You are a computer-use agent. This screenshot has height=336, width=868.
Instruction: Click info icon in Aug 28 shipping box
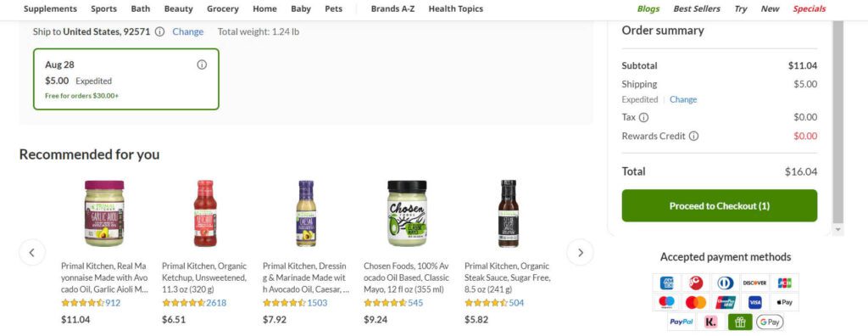[x=202, y=64]
